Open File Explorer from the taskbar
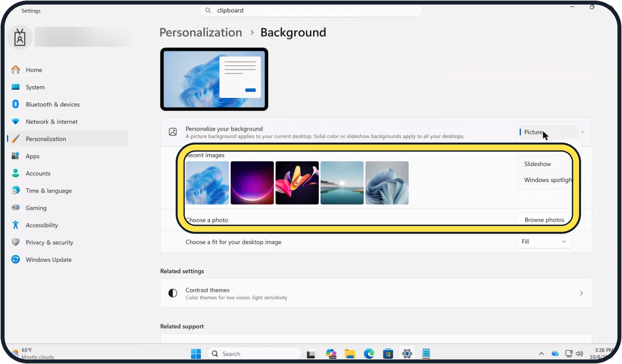Image resolution: width=622 pixels, height=364 pixels. coord(350,354)
